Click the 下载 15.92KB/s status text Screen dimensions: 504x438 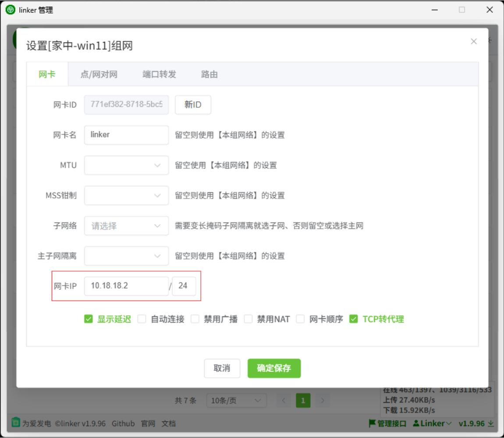click(409, 410)
